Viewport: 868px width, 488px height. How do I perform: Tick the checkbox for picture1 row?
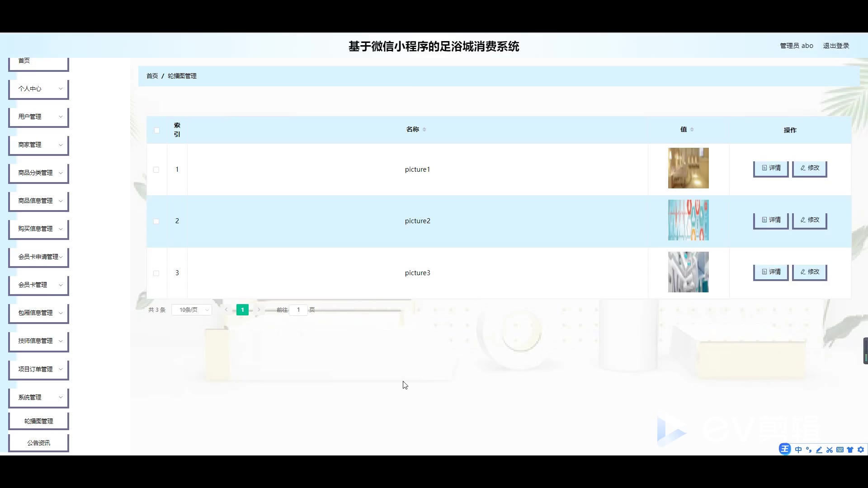coord(156,170)
